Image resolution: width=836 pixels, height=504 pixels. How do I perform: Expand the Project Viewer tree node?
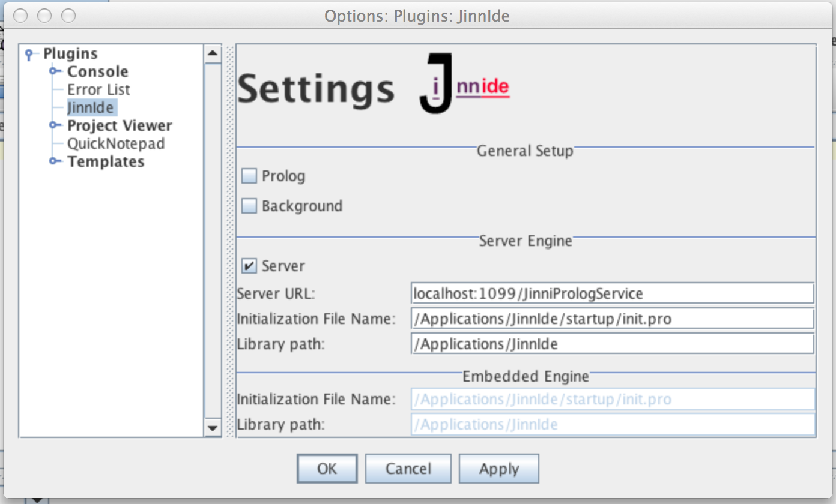(x=55, y=125)
